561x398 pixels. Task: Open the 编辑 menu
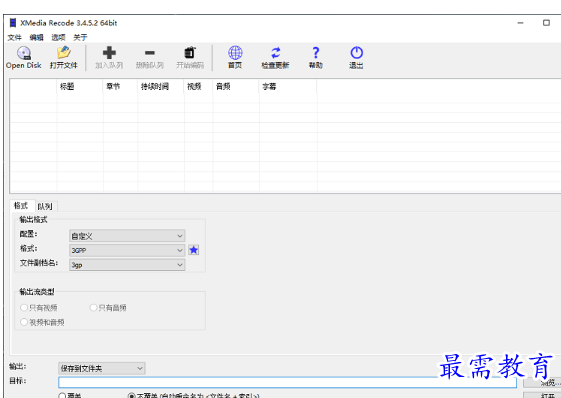tap(36, 37)
